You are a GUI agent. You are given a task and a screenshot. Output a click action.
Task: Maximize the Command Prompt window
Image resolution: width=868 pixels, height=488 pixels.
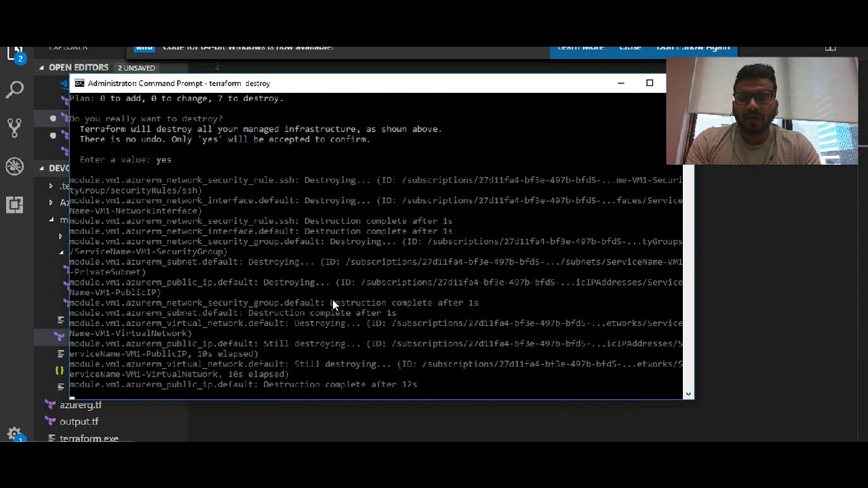point(650,83)
